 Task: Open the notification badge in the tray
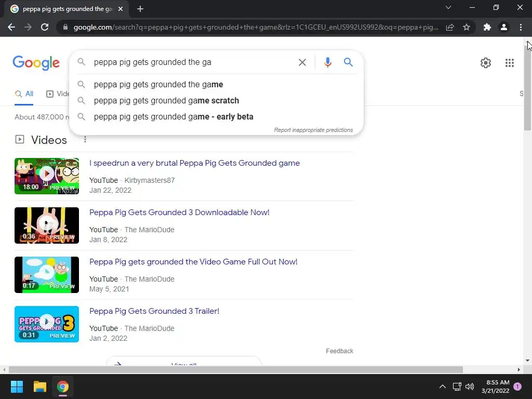[x=517, y=387]
